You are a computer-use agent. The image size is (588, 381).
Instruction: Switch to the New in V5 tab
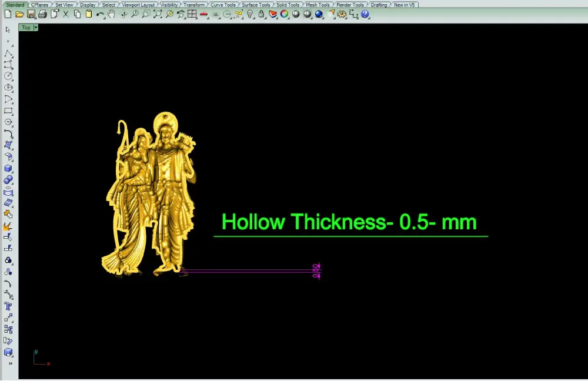pos(405,5)
